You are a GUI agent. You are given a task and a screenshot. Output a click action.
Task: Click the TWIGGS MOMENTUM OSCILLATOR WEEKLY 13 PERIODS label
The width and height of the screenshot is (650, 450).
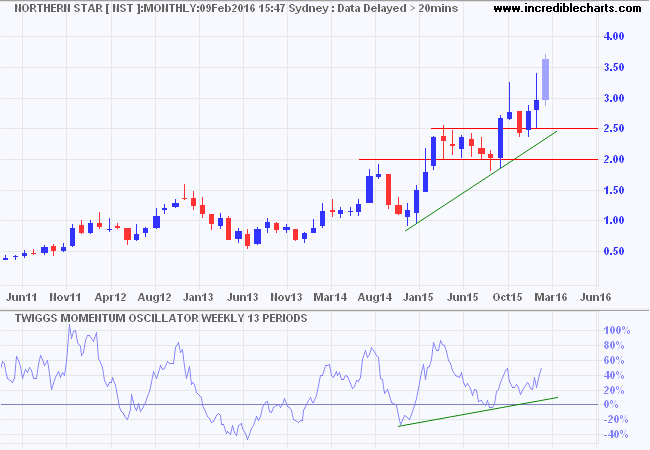[161, 318]
